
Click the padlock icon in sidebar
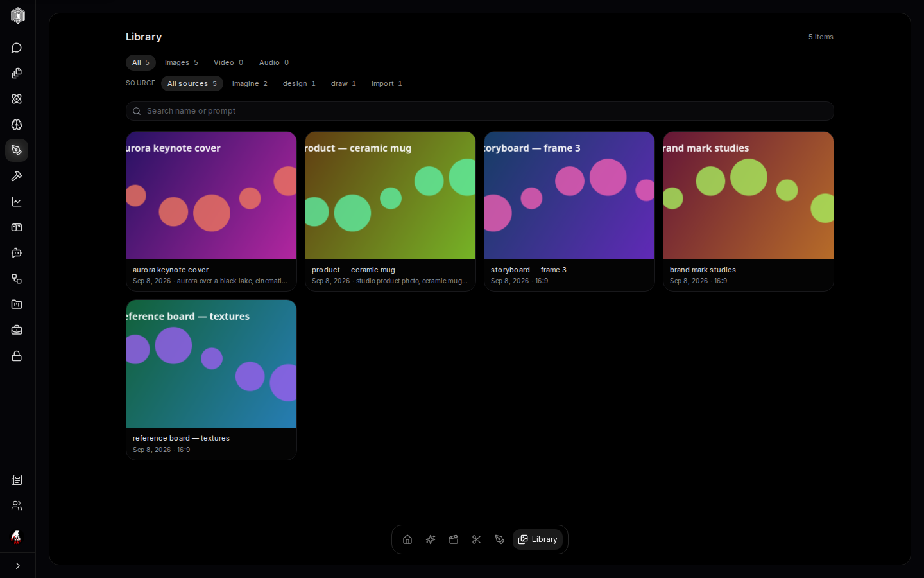[x=17, y=356]
